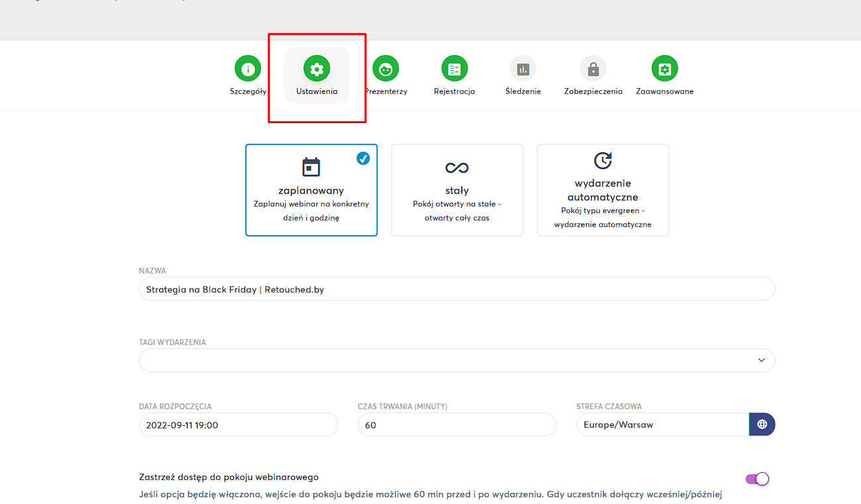Toggle restricted access to webinar room
861x504 pixels.
coord(758,479)
